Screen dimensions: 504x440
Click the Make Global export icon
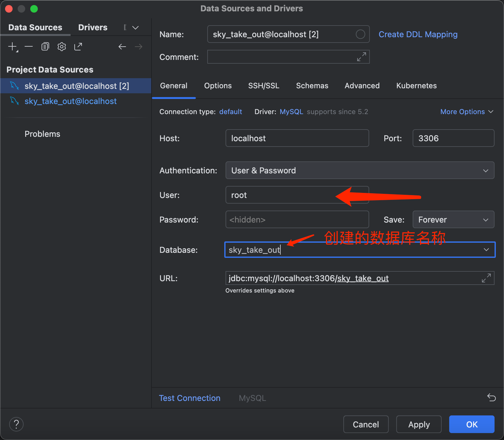coord(78,47)
